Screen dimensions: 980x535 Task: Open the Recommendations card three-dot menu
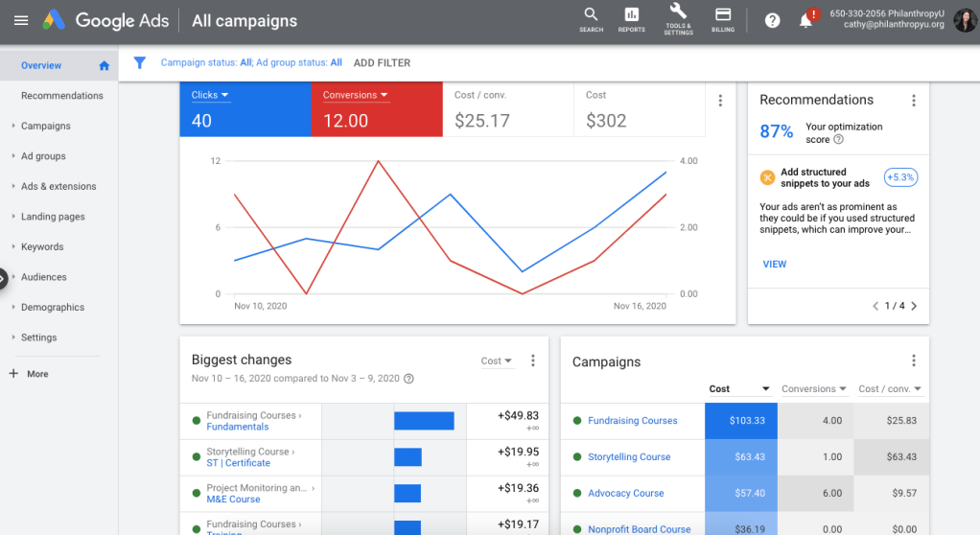click(913, 101)
